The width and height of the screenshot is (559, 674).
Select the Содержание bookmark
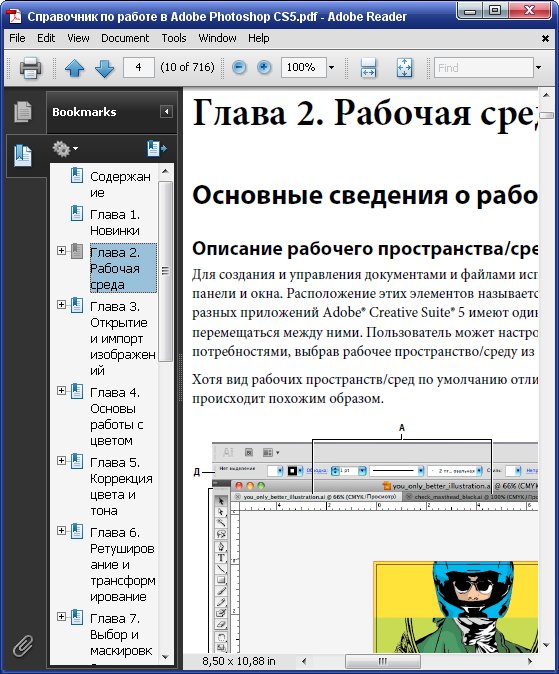tap(120, 184)
